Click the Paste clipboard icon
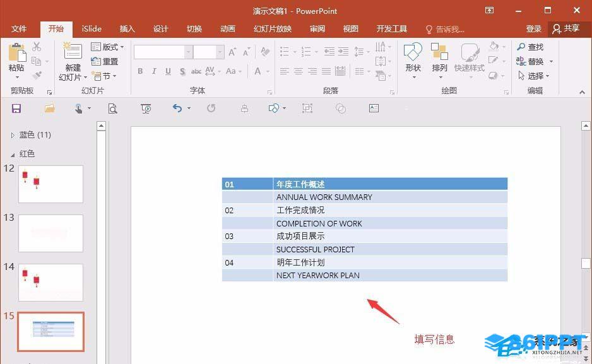This screenshot has width=592, height=364. (x=17, y=52)
